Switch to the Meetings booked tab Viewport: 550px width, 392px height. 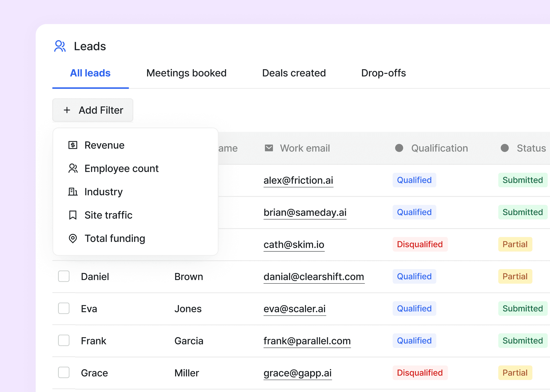186,73
